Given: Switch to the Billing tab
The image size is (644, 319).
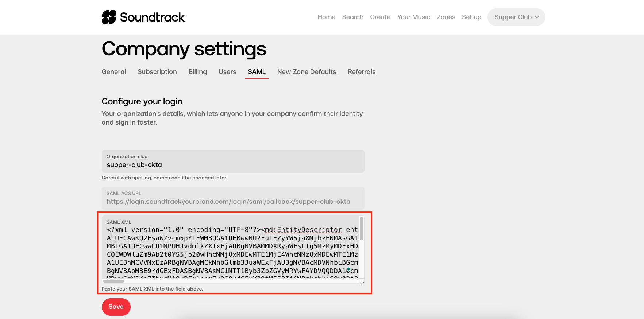Looking at the screenshot, I should click(x=198, y=72).
